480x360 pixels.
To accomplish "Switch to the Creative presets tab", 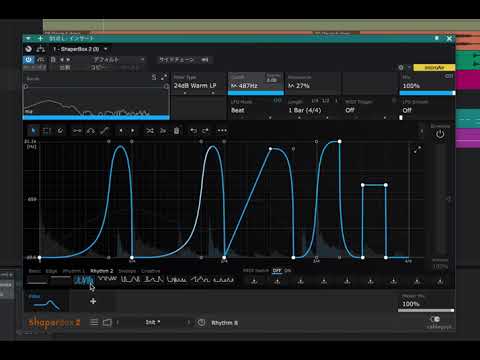I will 151,271.
